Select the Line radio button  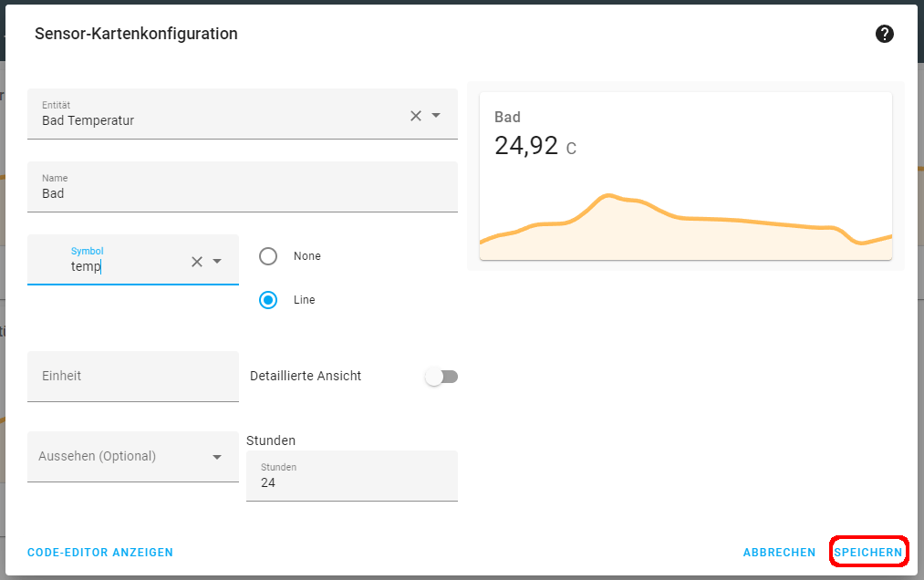pyautogui.click(x=268, y=300)
